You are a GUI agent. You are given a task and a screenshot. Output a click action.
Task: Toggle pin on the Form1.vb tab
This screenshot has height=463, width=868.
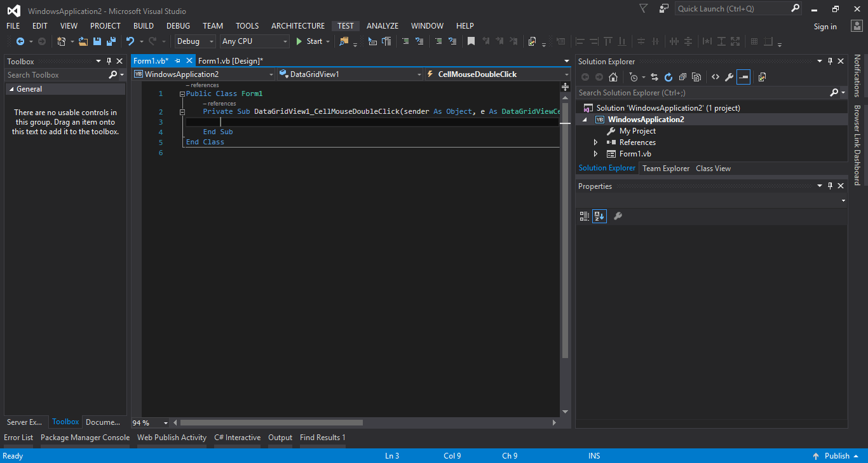click(x=178, y=60)
